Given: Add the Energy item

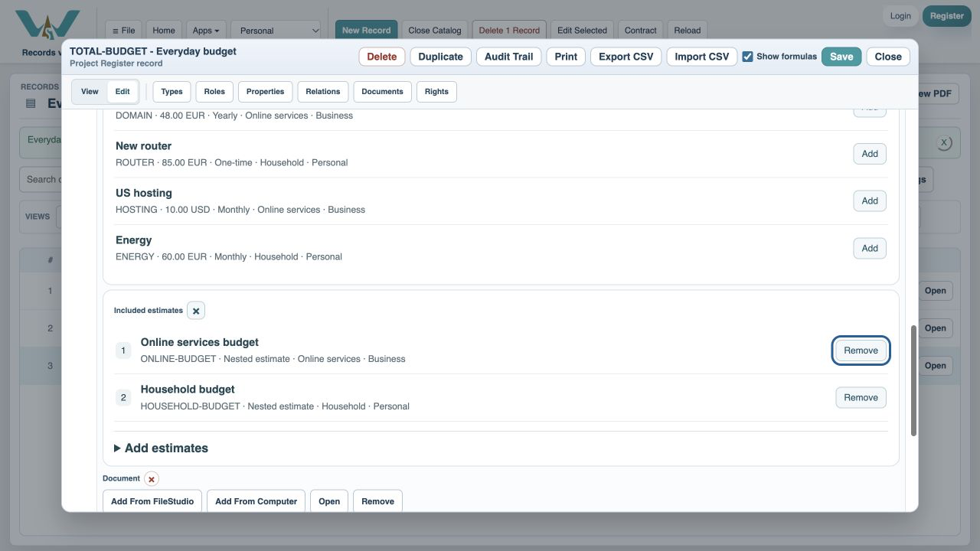Looking at the screenshot, I should pyautogui.click(x=870, y=249).
